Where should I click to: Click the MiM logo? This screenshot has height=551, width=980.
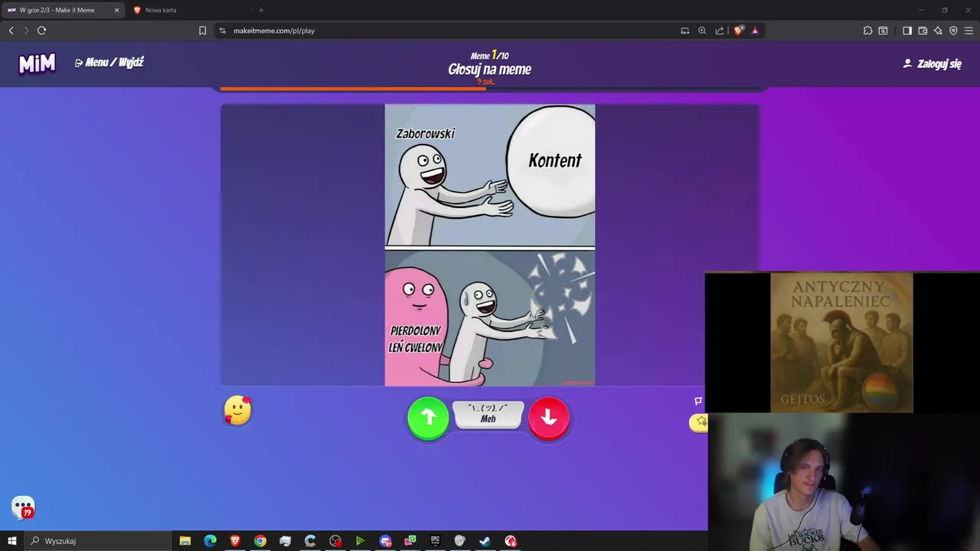37,64
